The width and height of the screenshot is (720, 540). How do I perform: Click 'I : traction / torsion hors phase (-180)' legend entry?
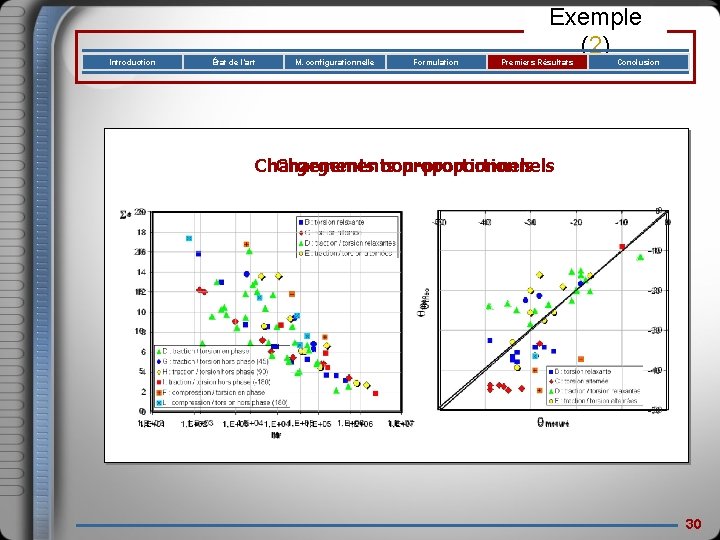[x=214, y=382]
